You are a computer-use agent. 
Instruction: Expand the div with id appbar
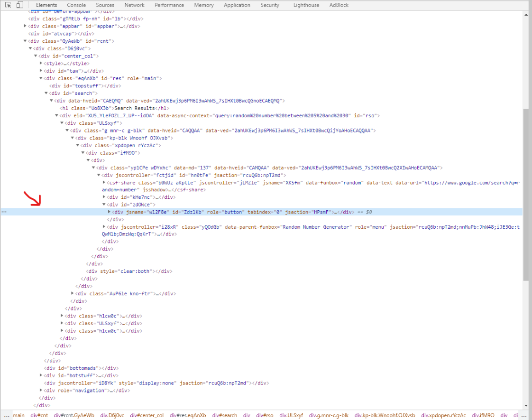25,26
